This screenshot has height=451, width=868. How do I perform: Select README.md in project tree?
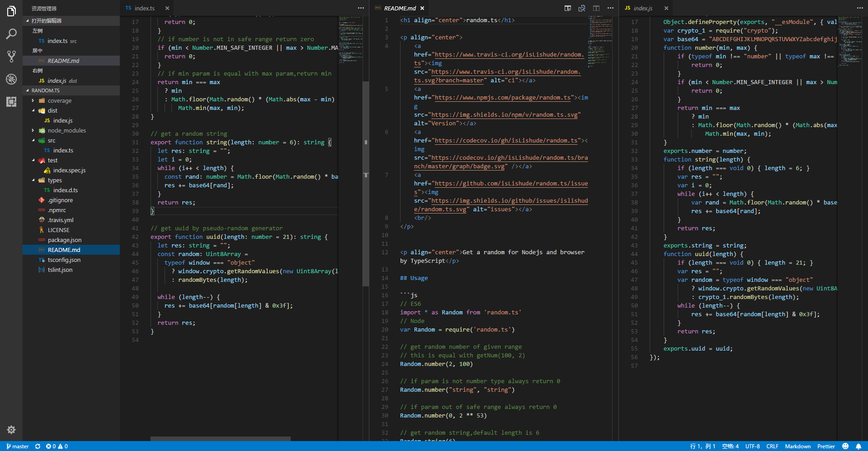71,250
